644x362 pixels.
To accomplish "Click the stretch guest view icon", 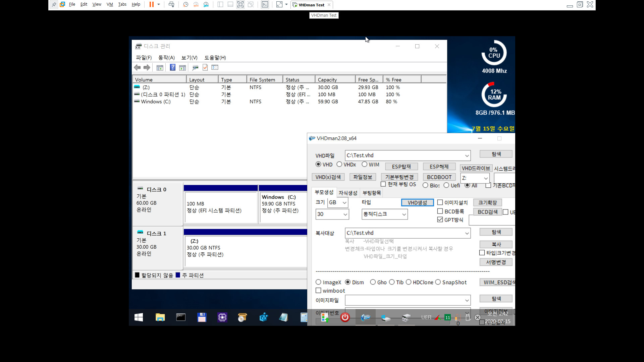I will point(279,4).
